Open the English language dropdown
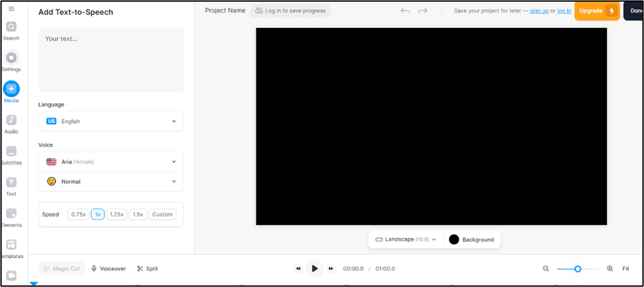The image size is (644, 287). [x=111, y=121]
